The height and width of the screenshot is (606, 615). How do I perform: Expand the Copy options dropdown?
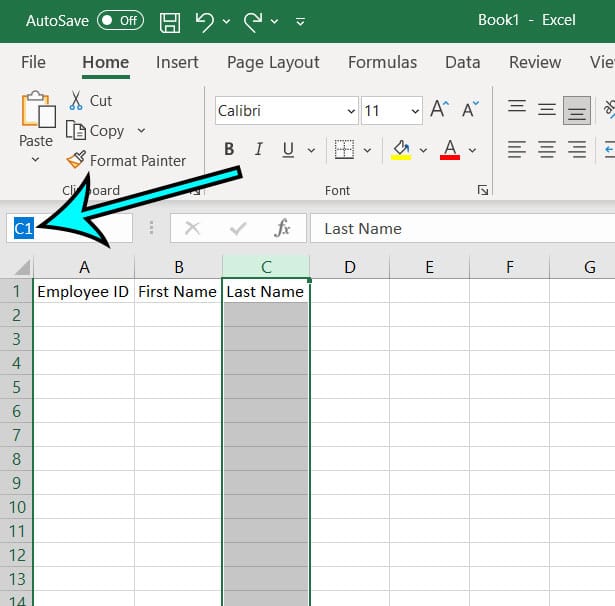click(141, 130)
